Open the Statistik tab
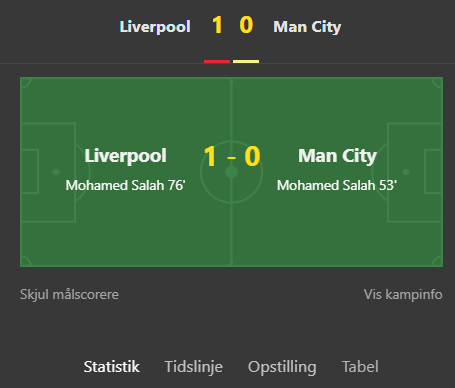This screenshot has height=388, width=455. (x=112, y=367)
